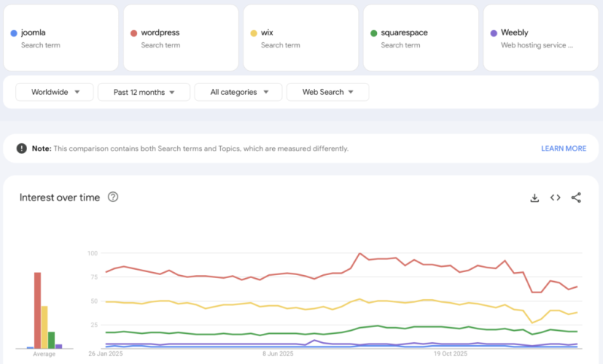603x364 pixels.
Task: Select the wix search term card
Action: click(x=301, y=38)
